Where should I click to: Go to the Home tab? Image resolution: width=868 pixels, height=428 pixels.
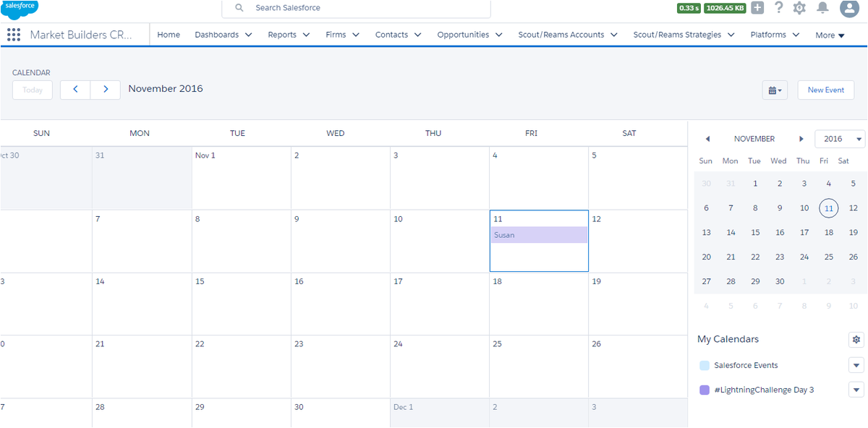click(x=169, y=35)
